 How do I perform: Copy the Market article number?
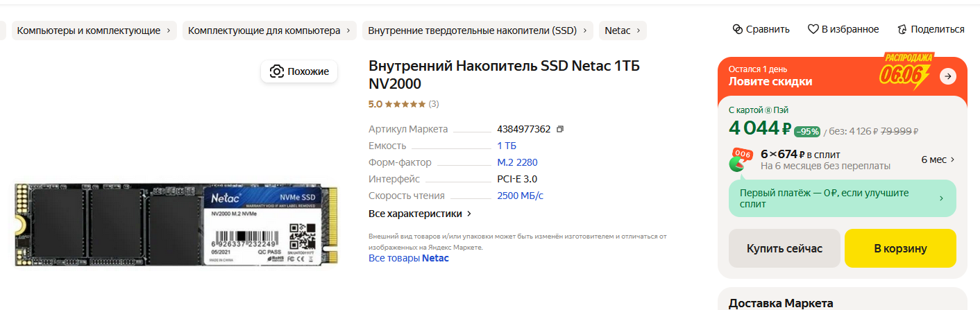pos(560,129)
